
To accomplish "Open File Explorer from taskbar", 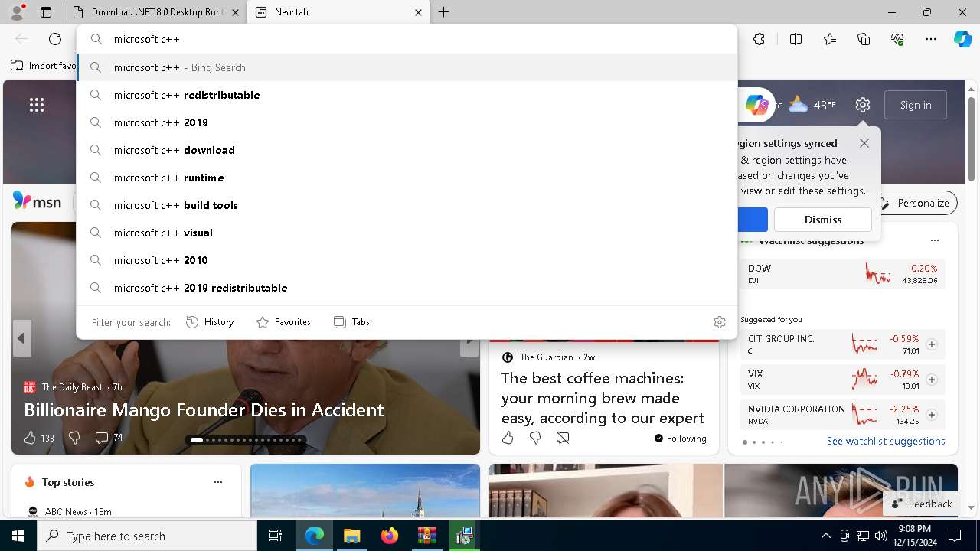I will [351, 536].
